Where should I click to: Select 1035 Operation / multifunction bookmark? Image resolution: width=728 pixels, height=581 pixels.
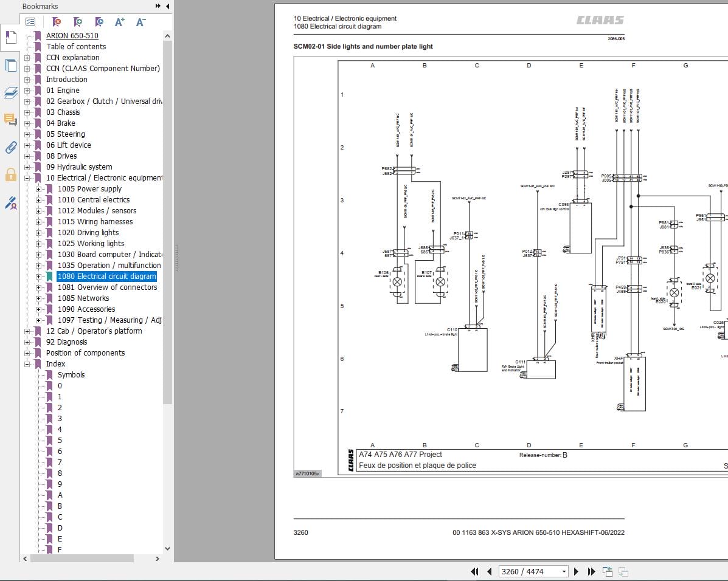pos(109,266)
